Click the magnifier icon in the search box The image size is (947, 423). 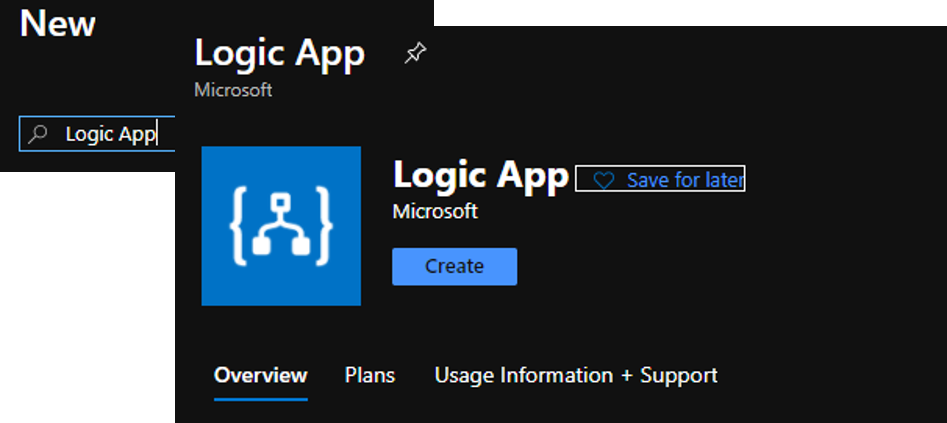point(37,134)
